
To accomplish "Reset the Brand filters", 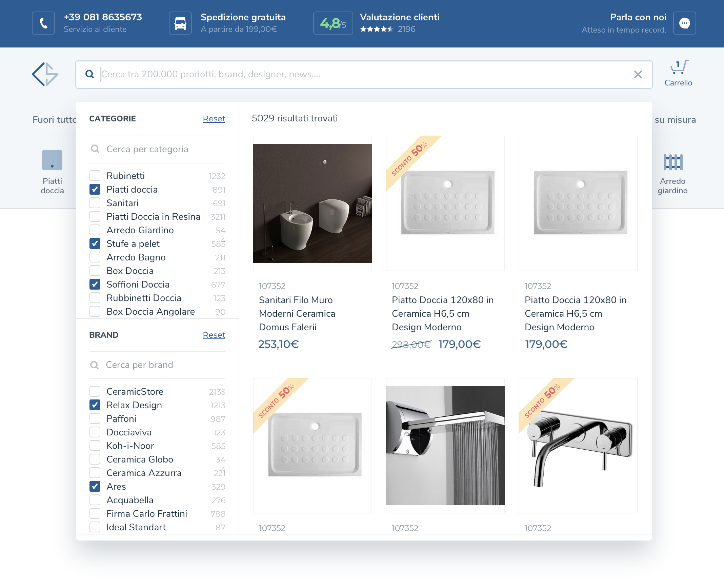I will (x=214, y=335).
